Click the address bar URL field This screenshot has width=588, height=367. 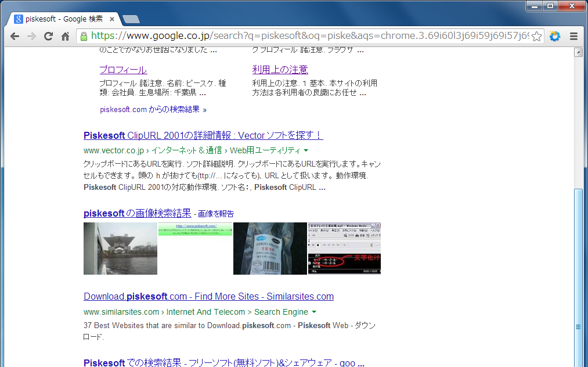point(309,36)
